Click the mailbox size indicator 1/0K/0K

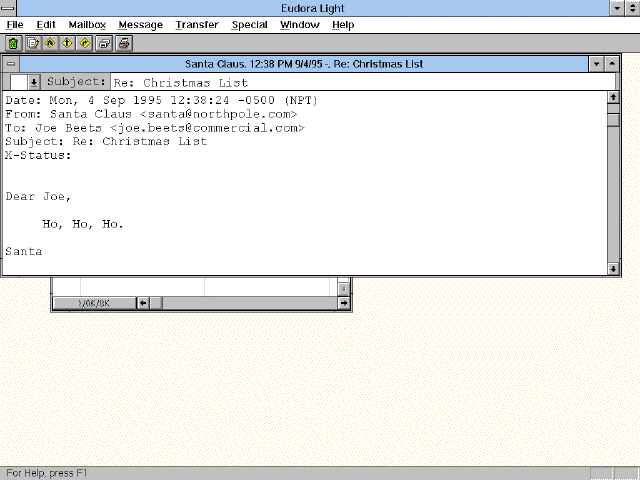point(94,303)
